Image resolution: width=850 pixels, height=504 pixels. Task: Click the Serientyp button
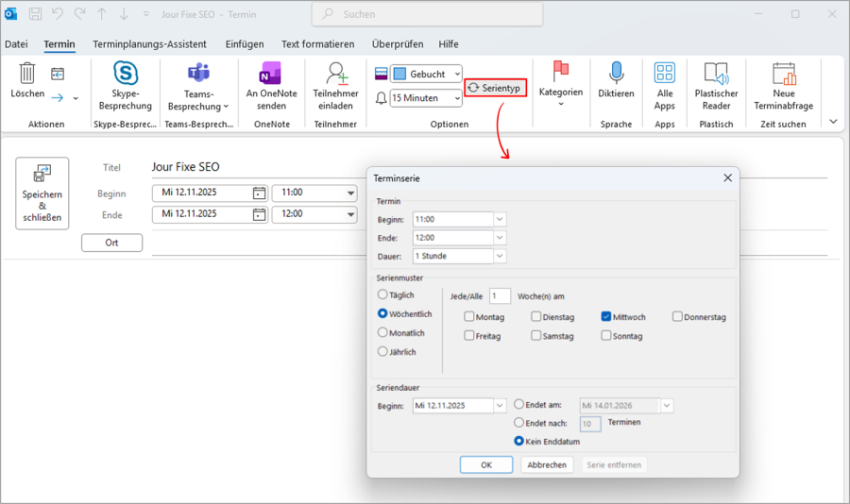point(496,88)
